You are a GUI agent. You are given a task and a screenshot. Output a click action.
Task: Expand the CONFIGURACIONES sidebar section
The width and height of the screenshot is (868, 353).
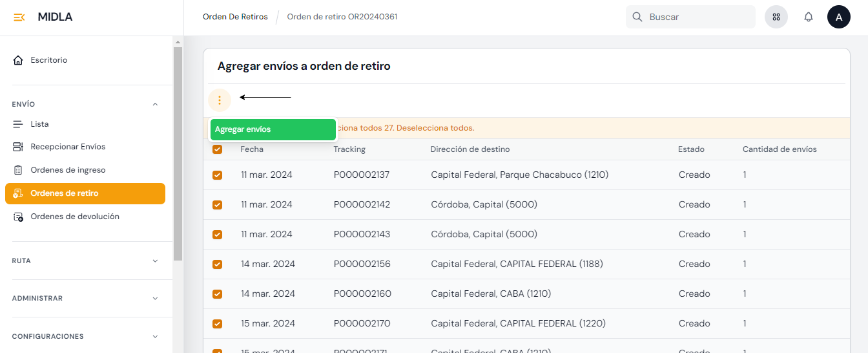pyautogui.click(x=155, y=337)
